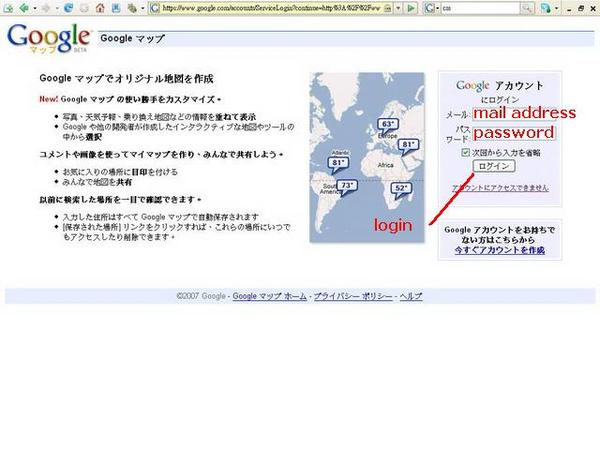Click the password input field

pyautogui.click(x=514, y=133)
